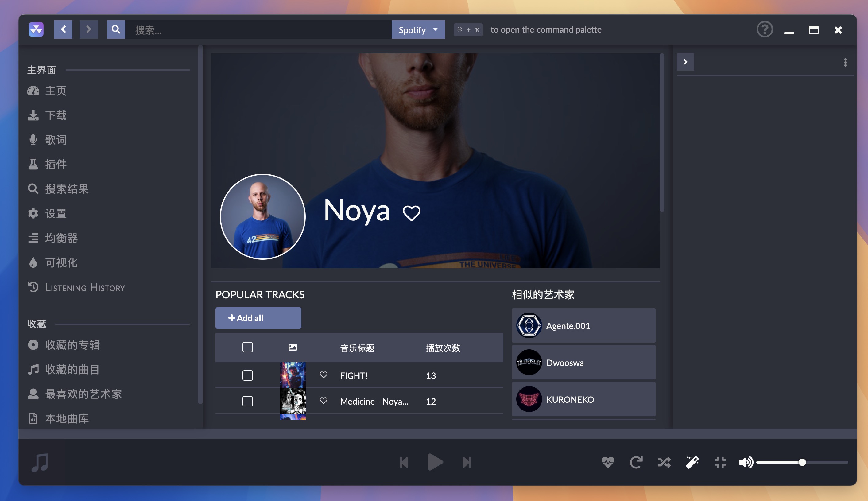Click the heart rate/favorites icon in player
Screen dimensions: 868x501
(x=607, y=462)
